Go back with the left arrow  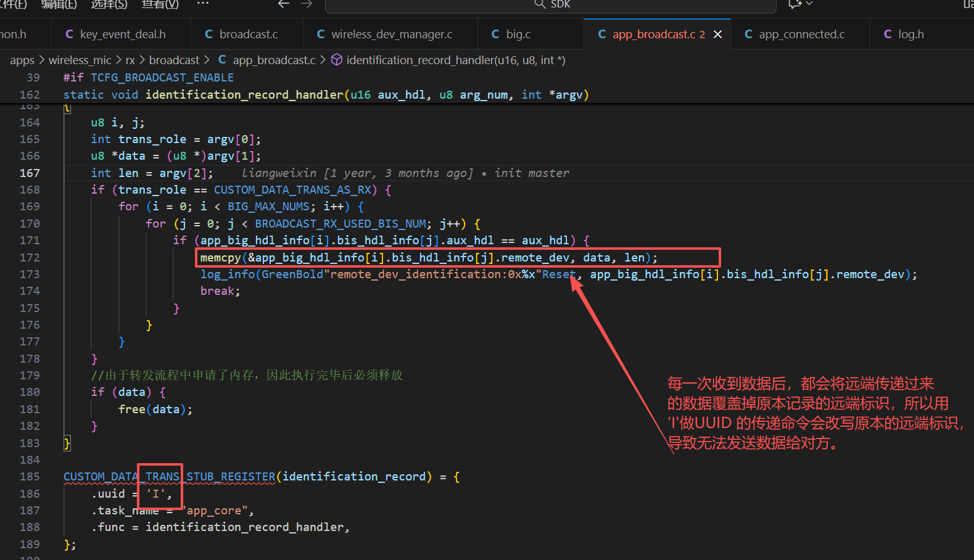pos(284,4)
